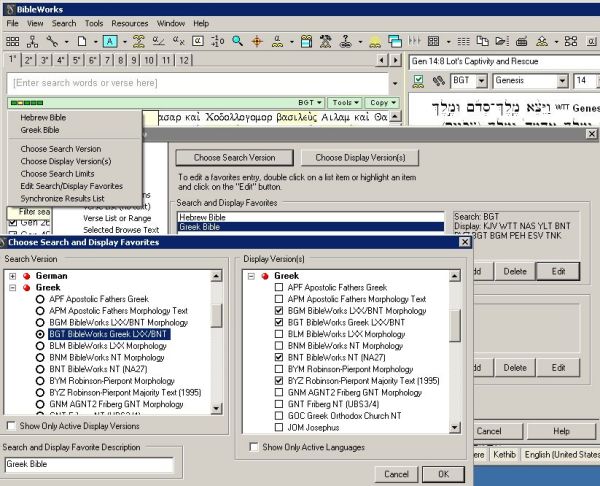The height and width of the screenshot is (486, 600).
Task: Open the Genesis book combo box
Action: click(530, 81)
